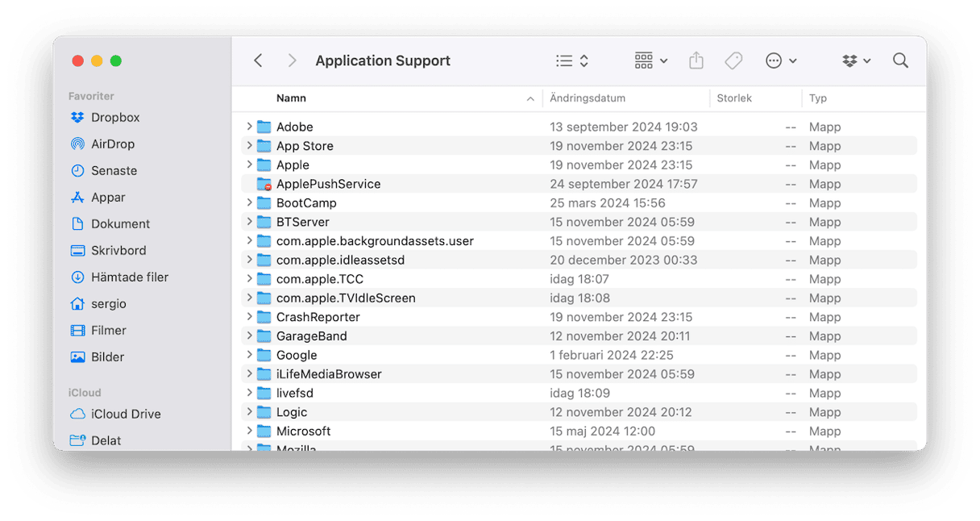980x521 pixels.
Task: Open the Dropbox toolbar menu
Action: pyautogui.click(x=856, y=60)
